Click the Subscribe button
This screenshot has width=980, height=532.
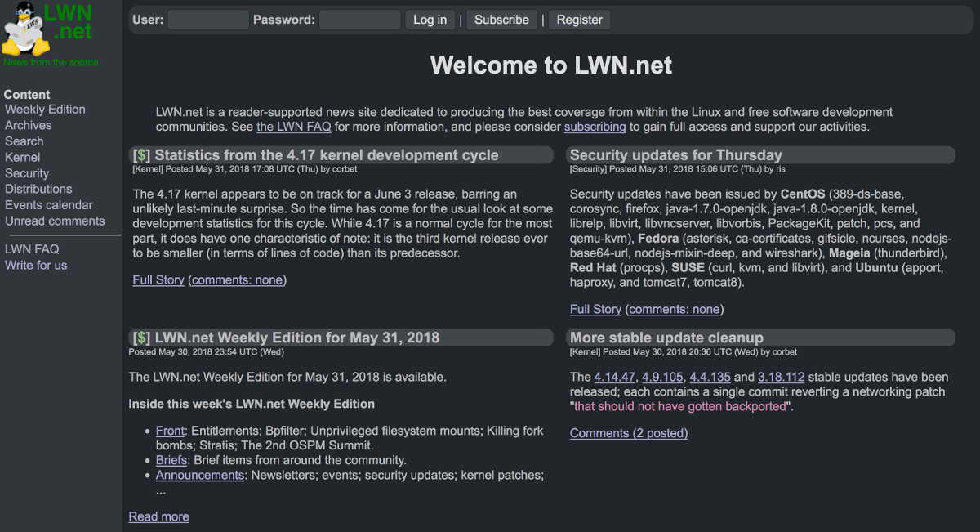(501, 20)
